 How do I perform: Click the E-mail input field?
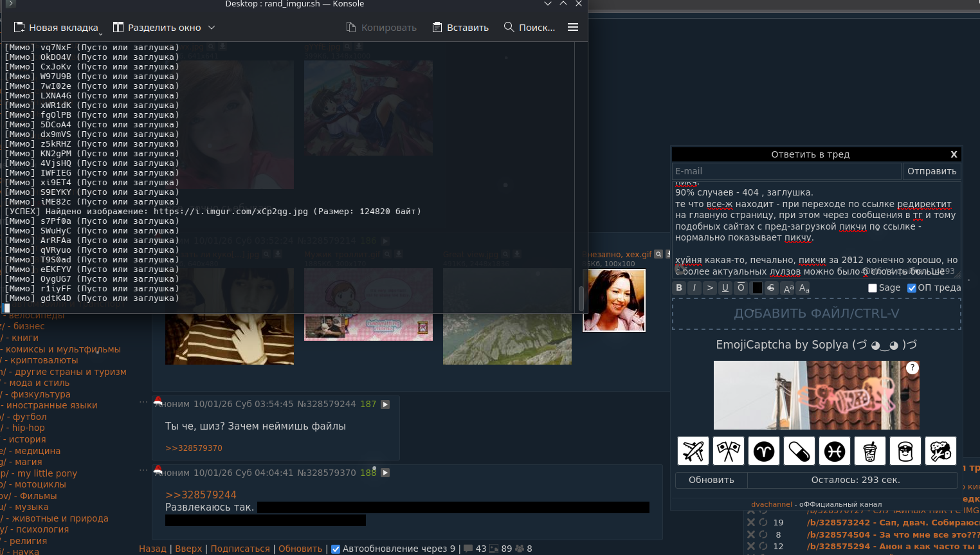coord(786,171)
